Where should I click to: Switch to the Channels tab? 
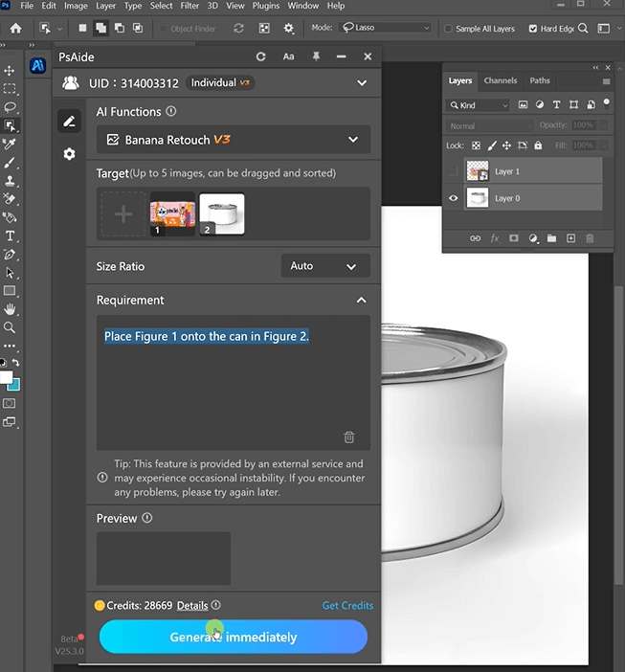tap(501, 80)
